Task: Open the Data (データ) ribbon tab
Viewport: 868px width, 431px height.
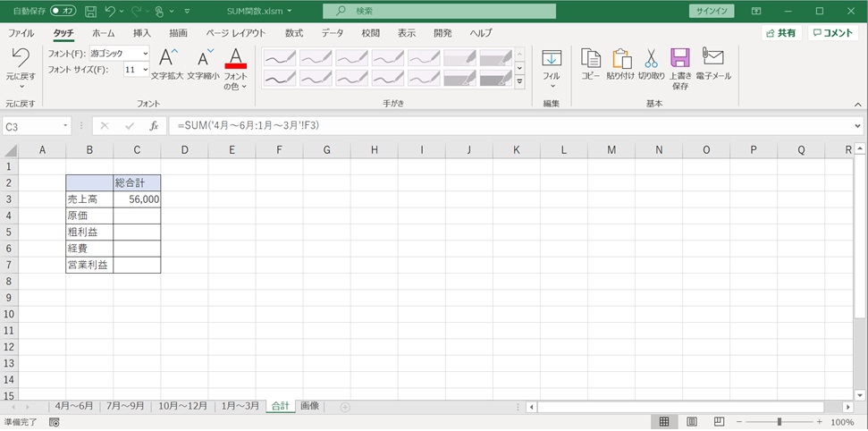Action: tap(333, 32)
